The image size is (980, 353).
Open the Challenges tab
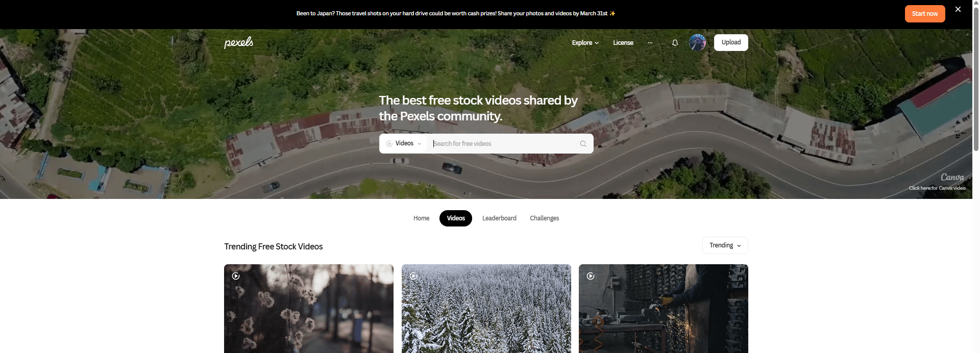point(544,218)
